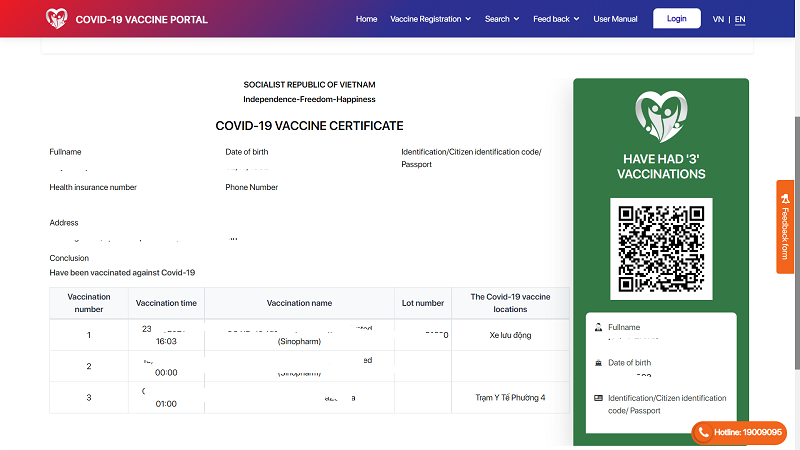
Task: Click the Lot number column header
Action: click(x=423, y=303)
